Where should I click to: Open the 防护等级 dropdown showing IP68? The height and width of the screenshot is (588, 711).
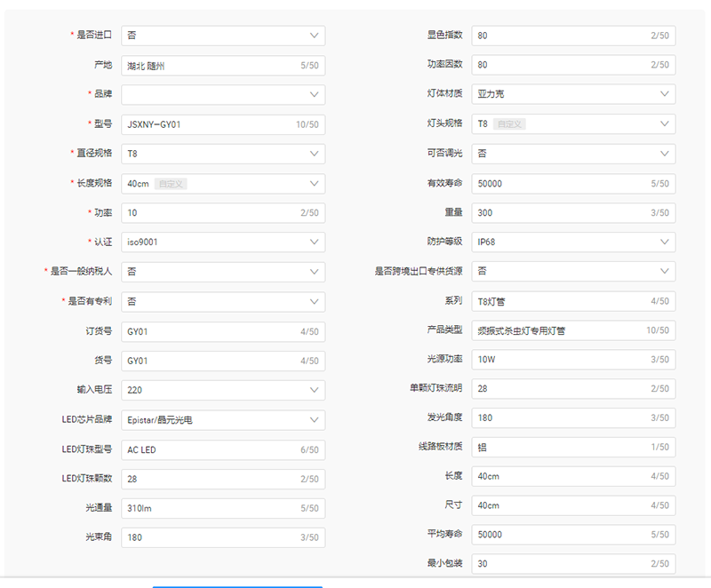pos(571,242)
